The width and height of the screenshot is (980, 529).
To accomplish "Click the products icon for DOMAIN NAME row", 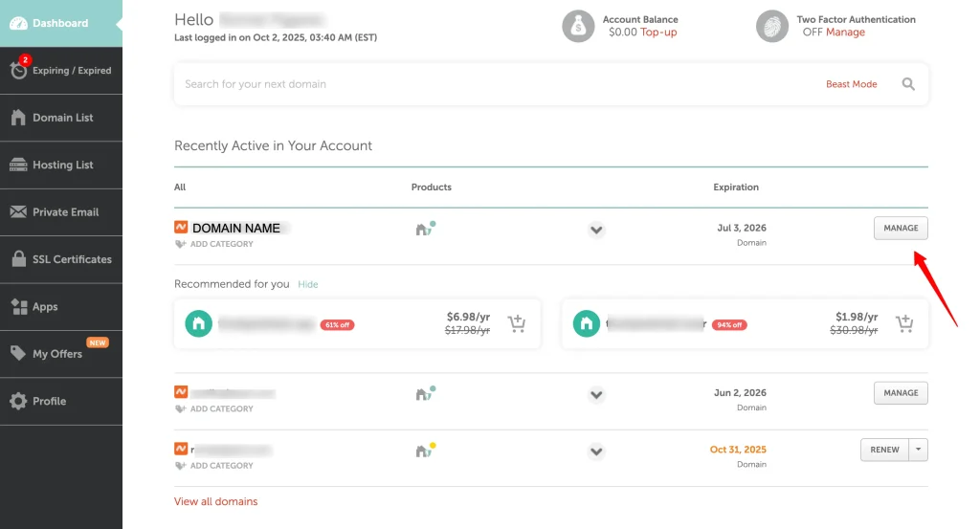I will [x=425, y=229].
